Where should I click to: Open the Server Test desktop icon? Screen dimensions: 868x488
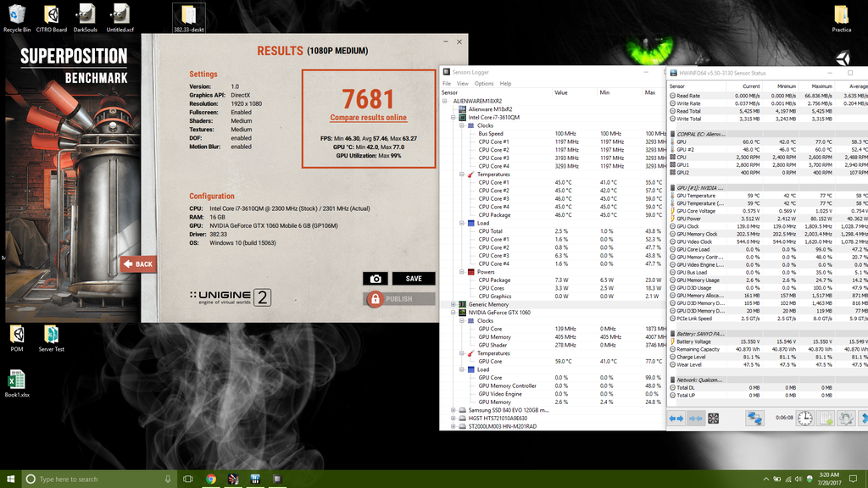pyautogui.click(x=52, y=338)
